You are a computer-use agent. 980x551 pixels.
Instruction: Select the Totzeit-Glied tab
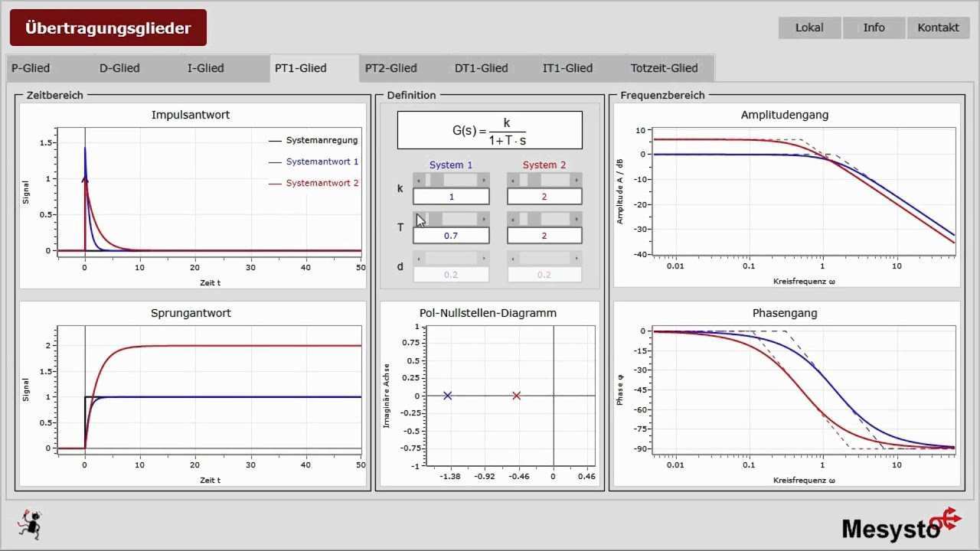click(664, 68)
